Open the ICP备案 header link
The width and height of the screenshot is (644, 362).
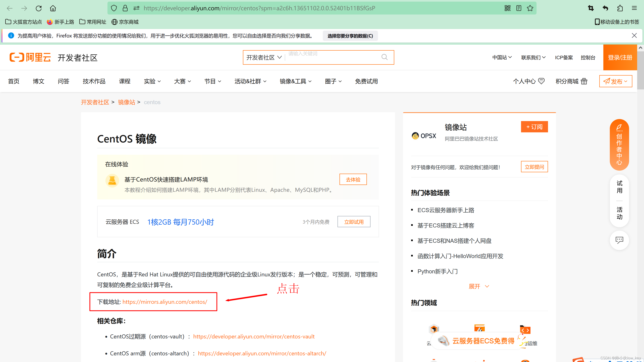(564, 57)
